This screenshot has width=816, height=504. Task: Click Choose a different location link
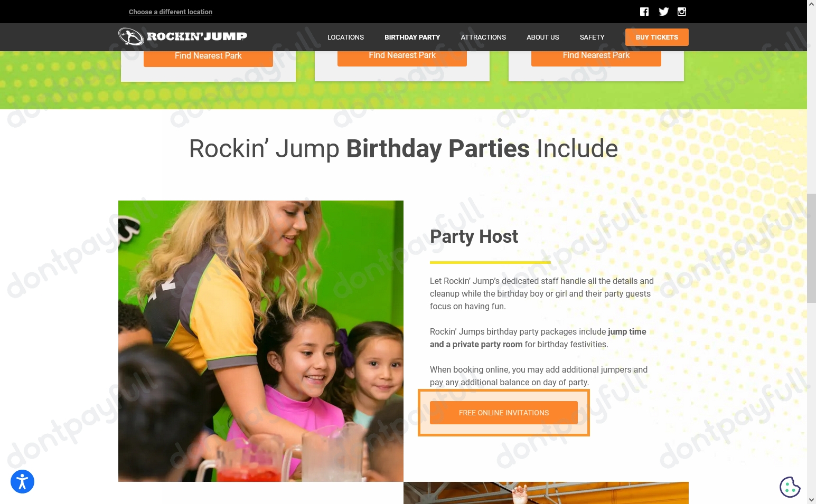click(171, 12)
